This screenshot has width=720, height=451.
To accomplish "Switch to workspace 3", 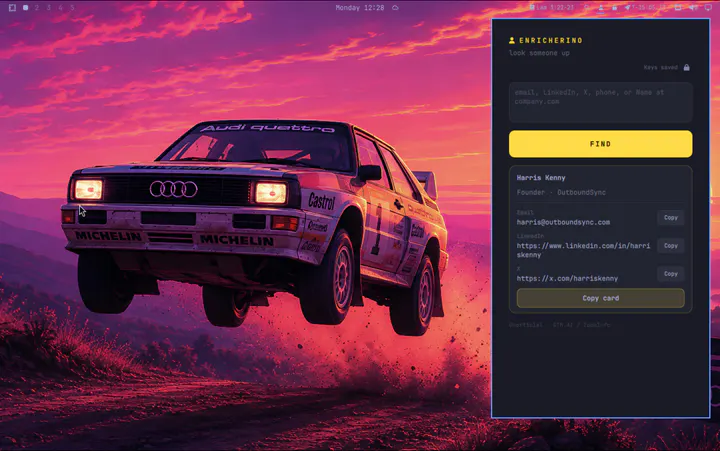I will point(49,7).
